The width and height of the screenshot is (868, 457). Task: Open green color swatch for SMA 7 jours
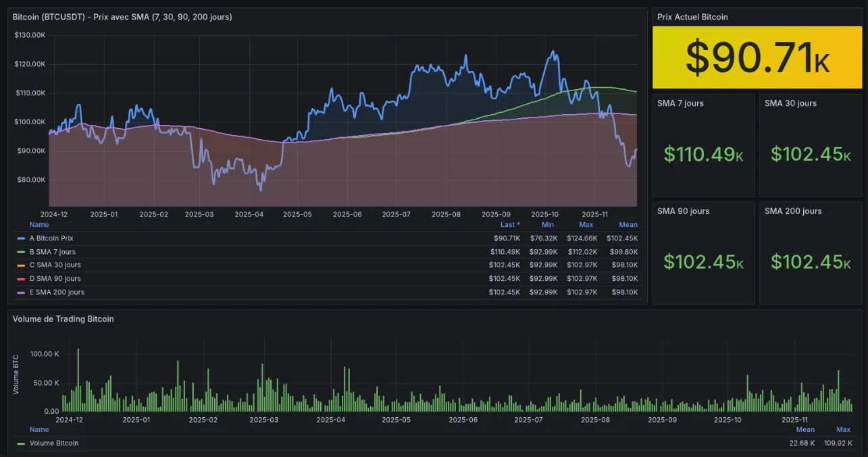click(20, 252)
